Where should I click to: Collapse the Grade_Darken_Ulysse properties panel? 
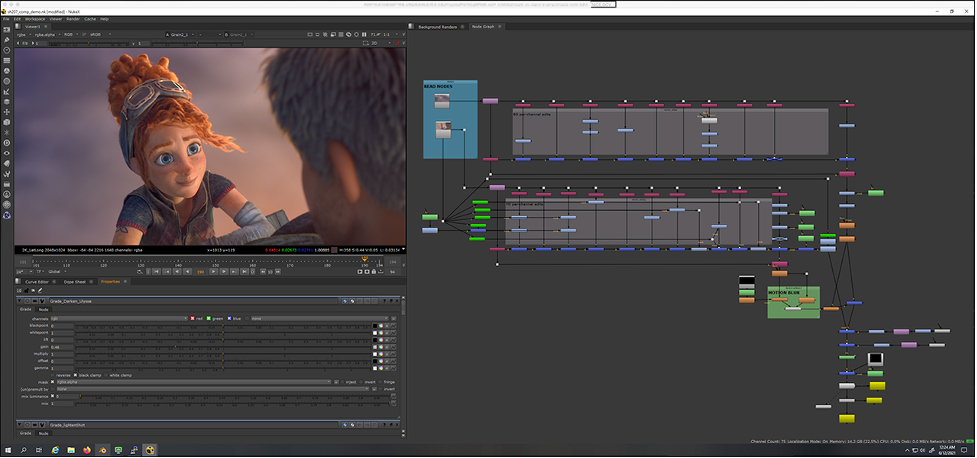tap(19, 301)
